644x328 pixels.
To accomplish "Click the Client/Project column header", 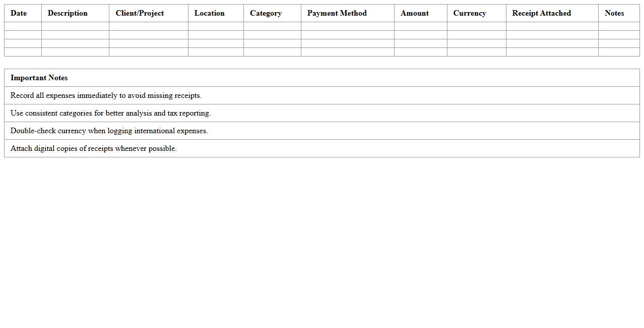I will [x=140, y=13].
